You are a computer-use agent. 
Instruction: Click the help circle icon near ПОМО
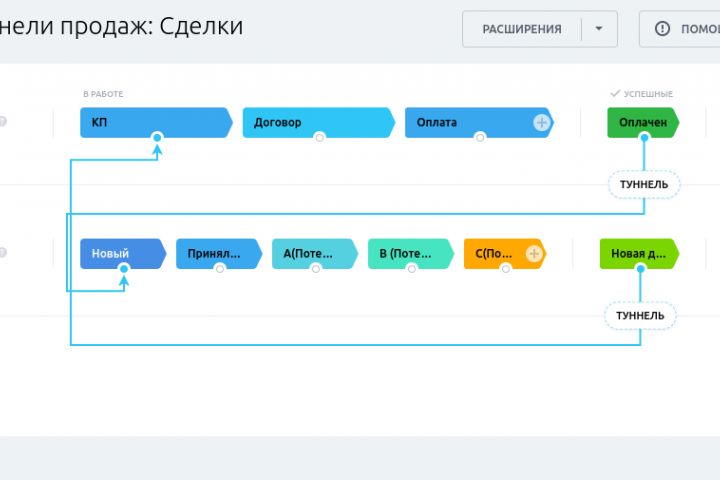[662, 29]
